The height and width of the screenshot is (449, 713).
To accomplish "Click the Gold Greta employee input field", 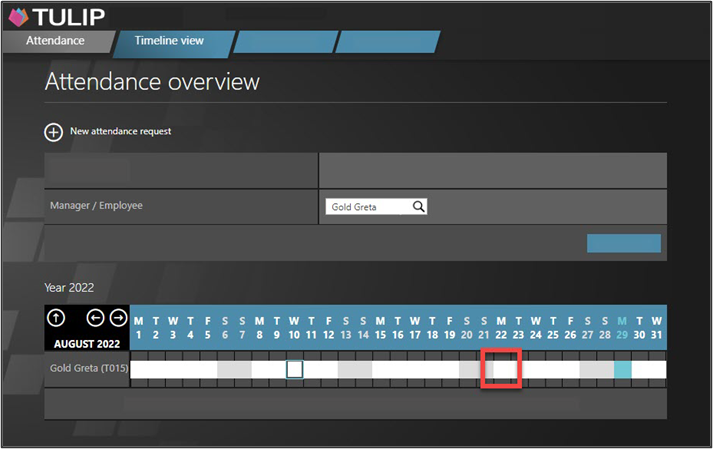I will tap(368, 207).
